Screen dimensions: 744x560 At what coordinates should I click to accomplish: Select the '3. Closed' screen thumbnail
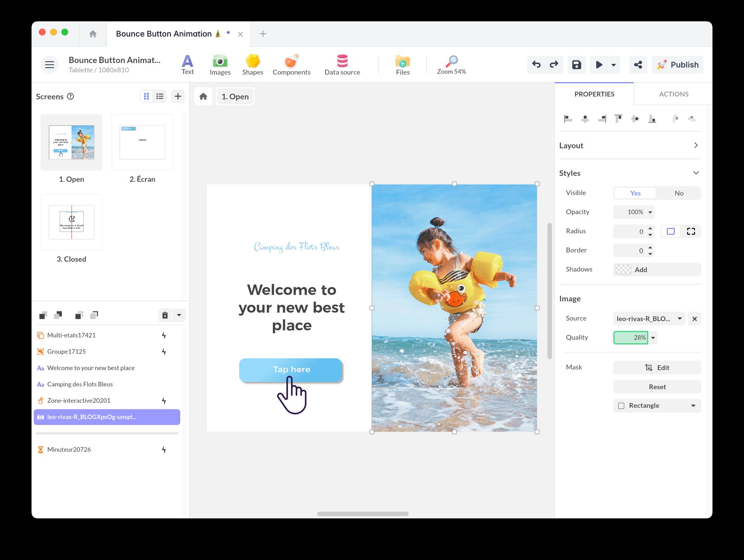click(71, 222)
